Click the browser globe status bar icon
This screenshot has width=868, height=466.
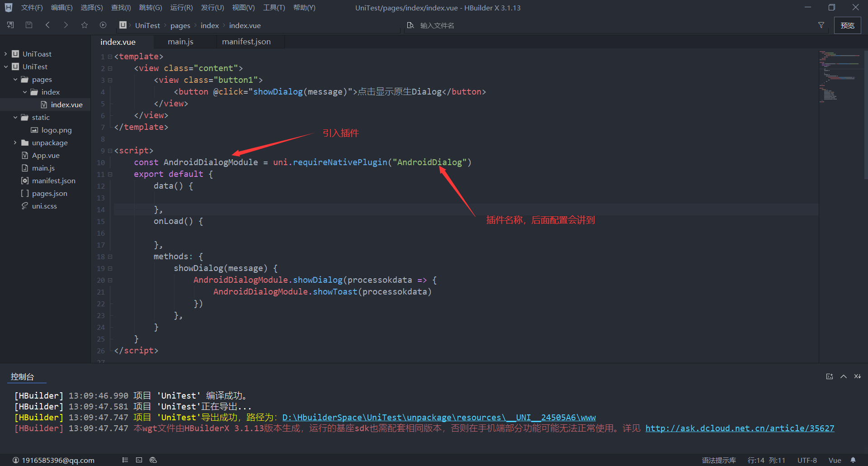(153, 460)
